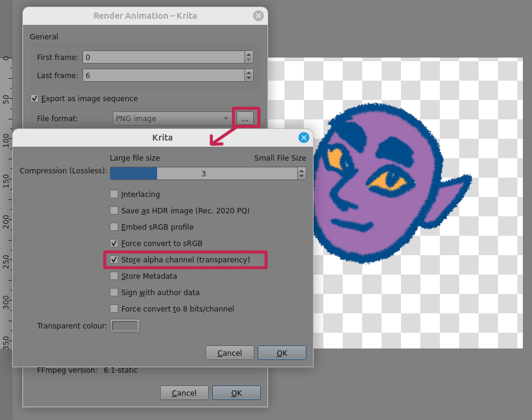Increase the compression value spinner

click(x=301, y=170)
